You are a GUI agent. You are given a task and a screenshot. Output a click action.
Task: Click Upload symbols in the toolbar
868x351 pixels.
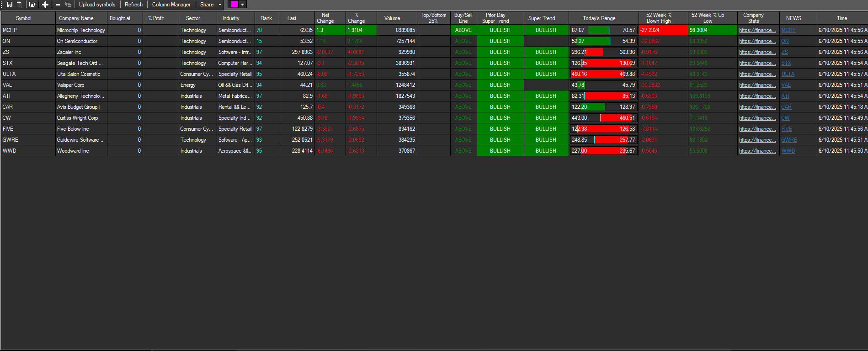(97, 5)
